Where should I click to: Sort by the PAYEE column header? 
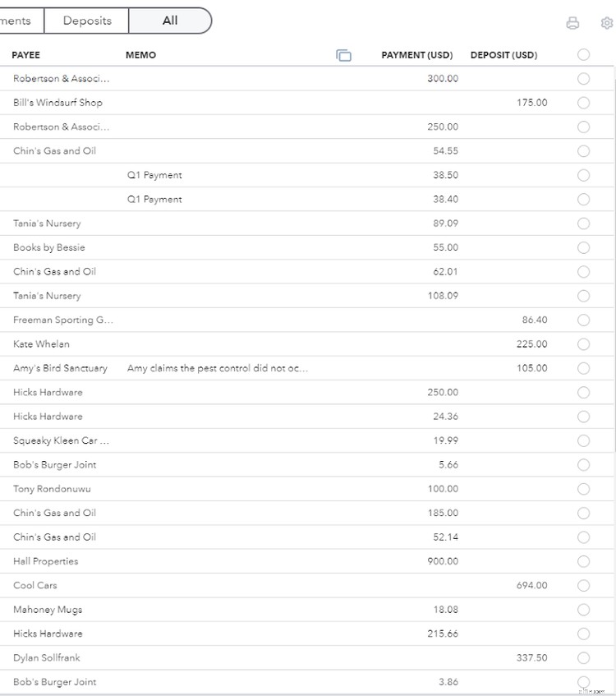25,55
